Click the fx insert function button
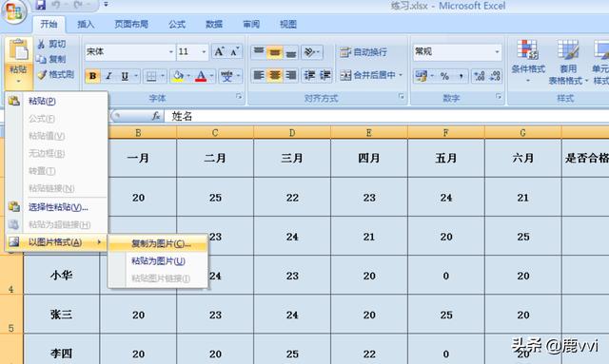Screen dimensions: 609x364 coord(156,116)
